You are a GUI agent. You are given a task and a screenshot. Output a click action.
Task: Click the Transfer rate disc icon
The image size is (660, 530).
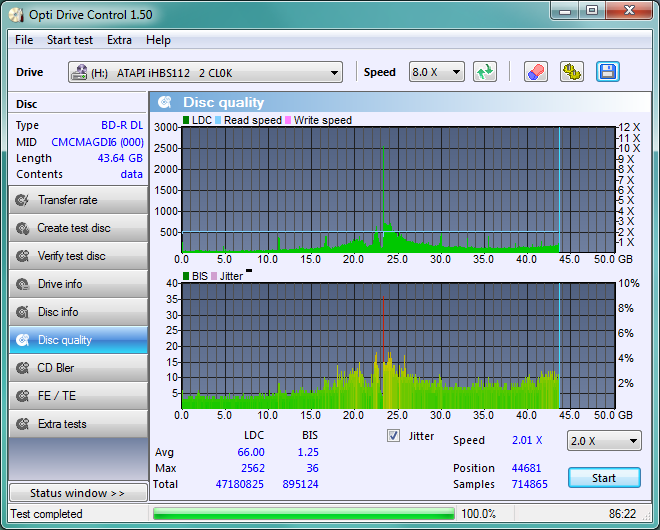click(x=22, y=200)
